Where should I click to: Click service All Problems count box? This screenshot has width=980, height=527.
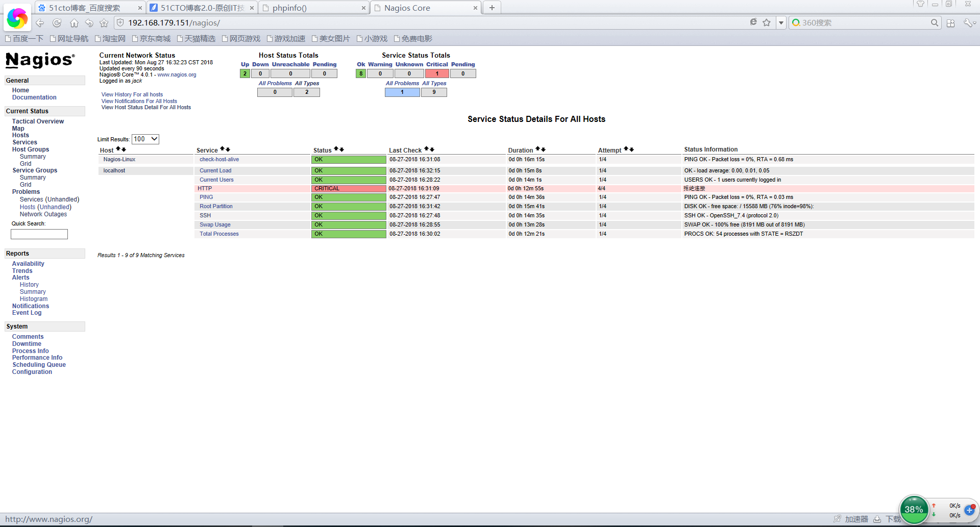402,92
